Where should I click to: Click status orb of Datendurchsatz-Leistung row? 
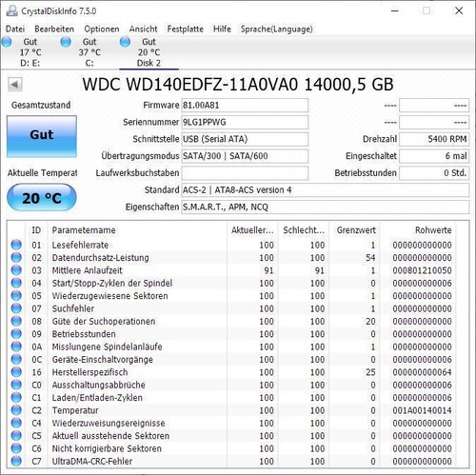pos(16,257)
